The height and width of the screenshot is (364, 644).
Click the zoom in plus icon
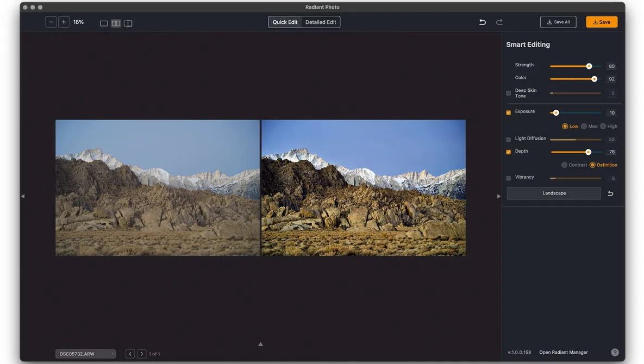click(x=64, y=22)
